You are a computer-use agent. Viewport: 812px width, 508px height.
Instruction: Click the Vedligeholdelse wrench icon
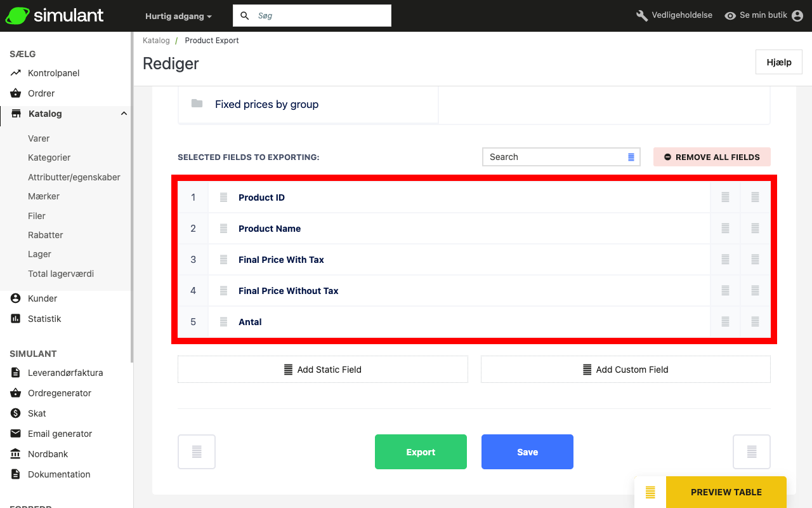coord(642,15)
